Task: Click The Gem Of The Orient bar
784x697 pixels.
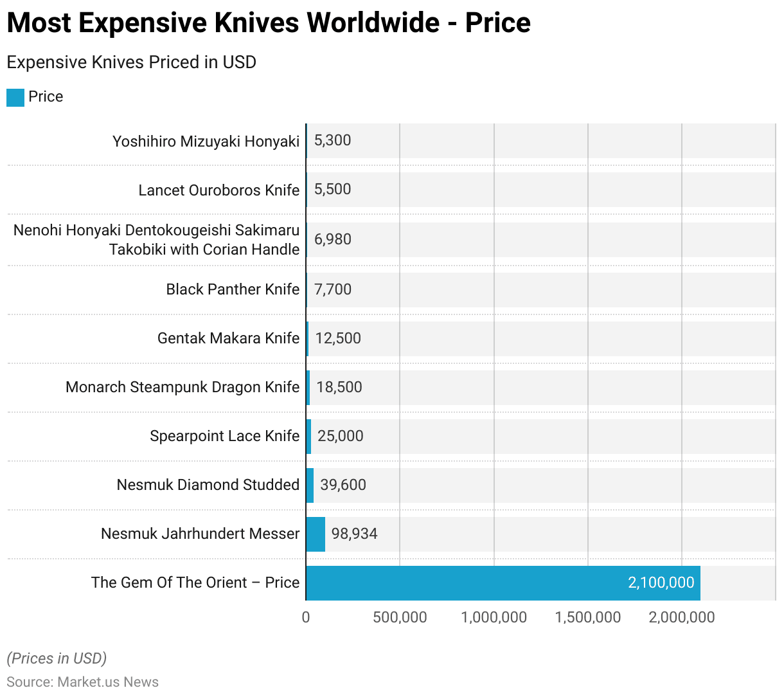Action: [503, 583]
